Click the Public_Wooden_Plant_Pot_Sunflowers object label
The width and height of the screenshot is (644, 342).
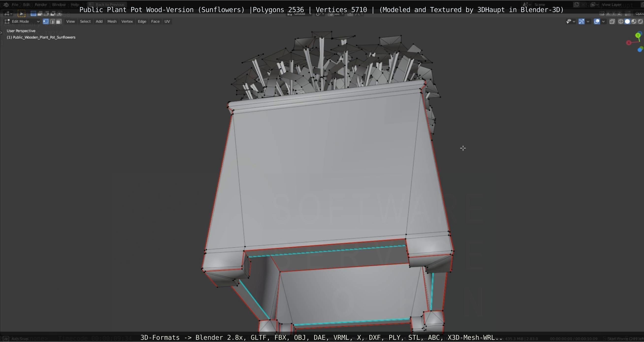41,37
